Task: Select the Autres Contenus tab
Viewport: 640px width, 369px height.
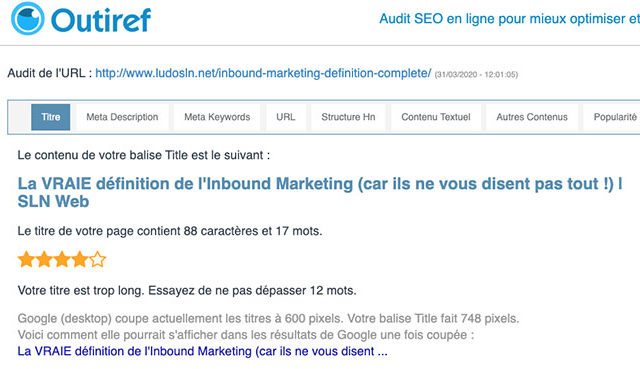Action: pos(532,117)
